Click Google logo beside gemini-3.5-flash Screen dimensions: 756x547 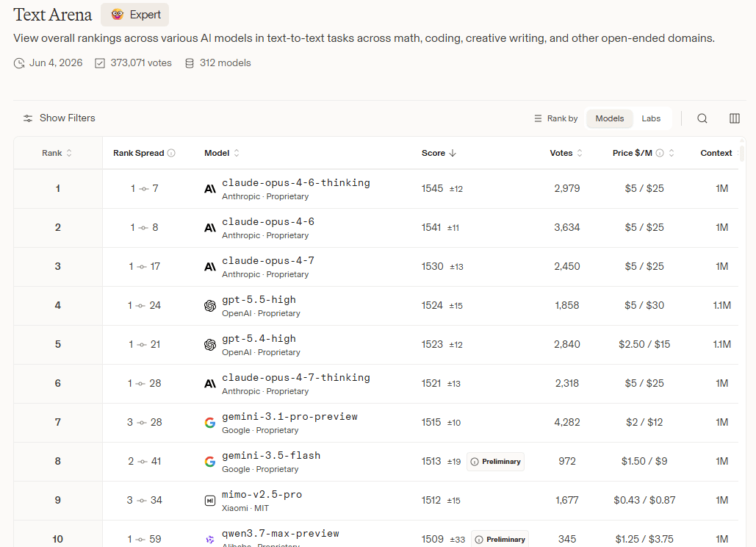[x=209, y=462]
